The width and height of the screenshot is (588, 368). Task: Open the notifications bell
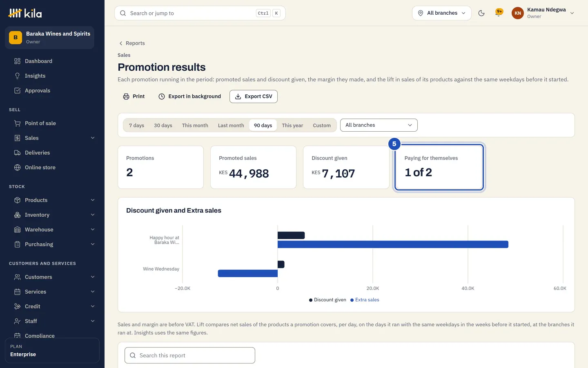[499, 13]
